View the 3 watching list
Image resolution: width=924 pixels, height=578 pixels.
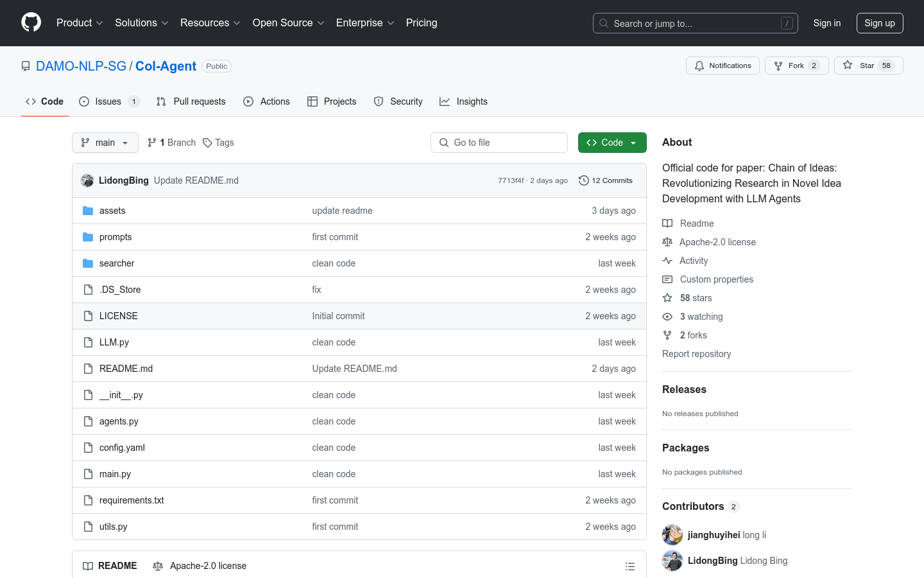pyautogui.click(x=692, y=317)
